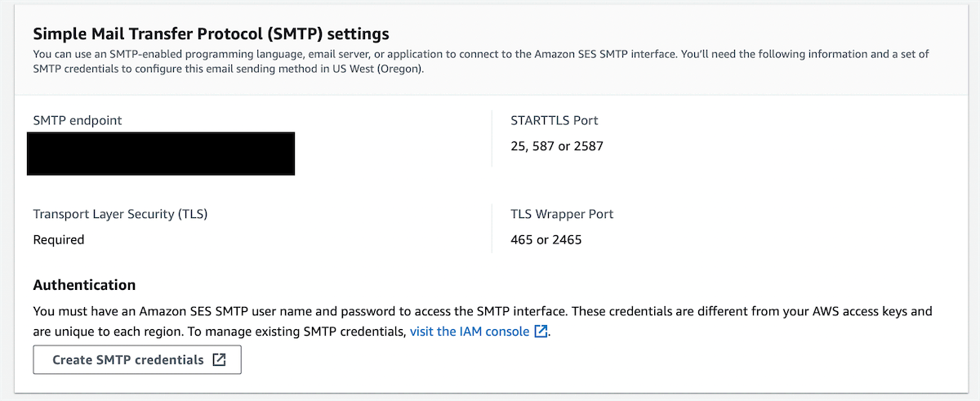
Task: Click the 'Authentication' section heading
Action: (x=84, y=285)
